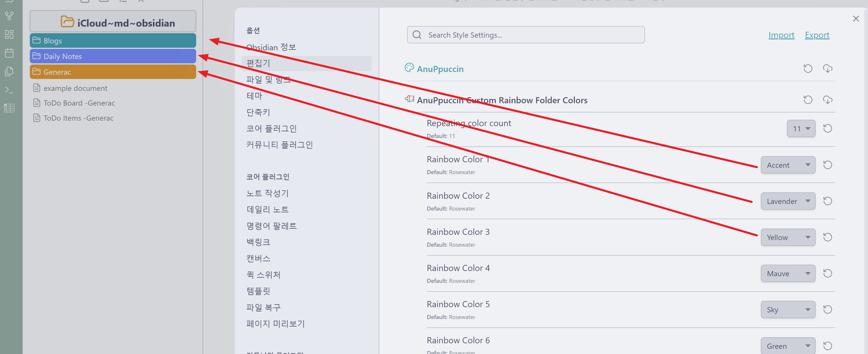Click the Export link

click(817, 35)
